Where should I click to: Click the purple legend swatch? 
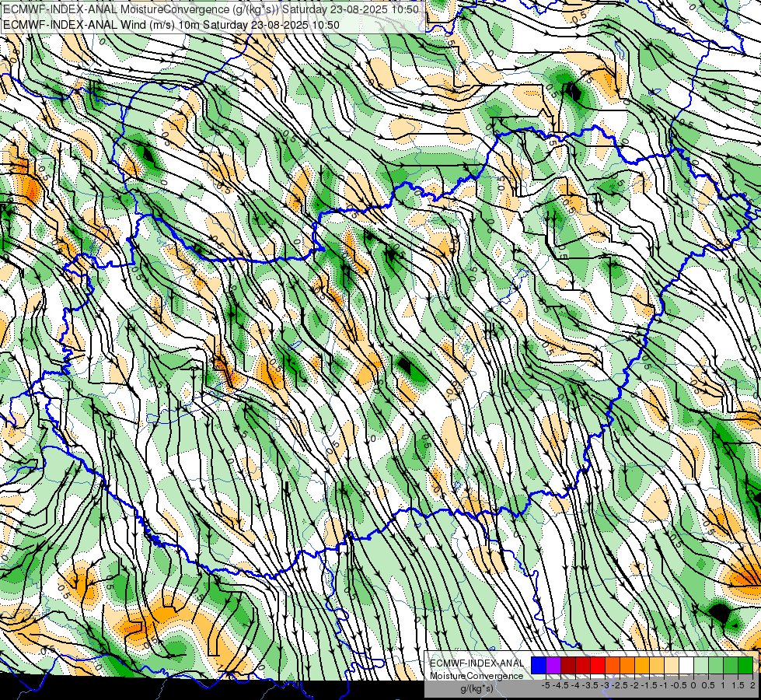click(553, 666)
